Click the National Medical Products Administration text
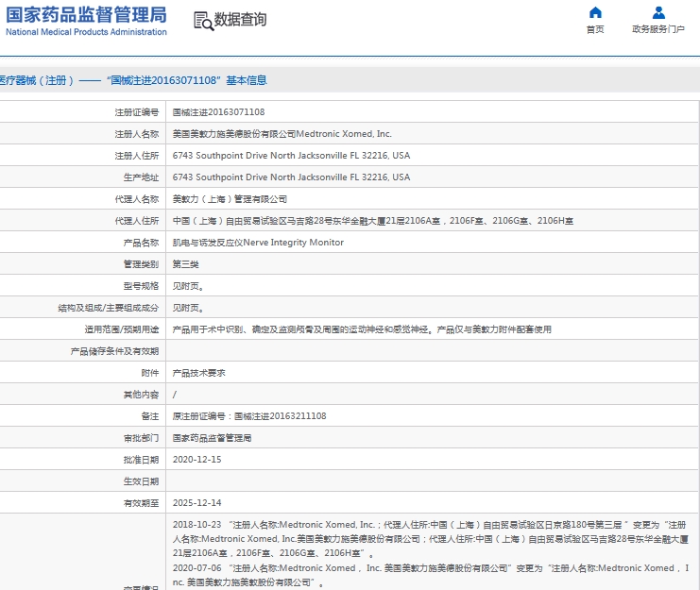The image size is (700, 590). (86, 32)
